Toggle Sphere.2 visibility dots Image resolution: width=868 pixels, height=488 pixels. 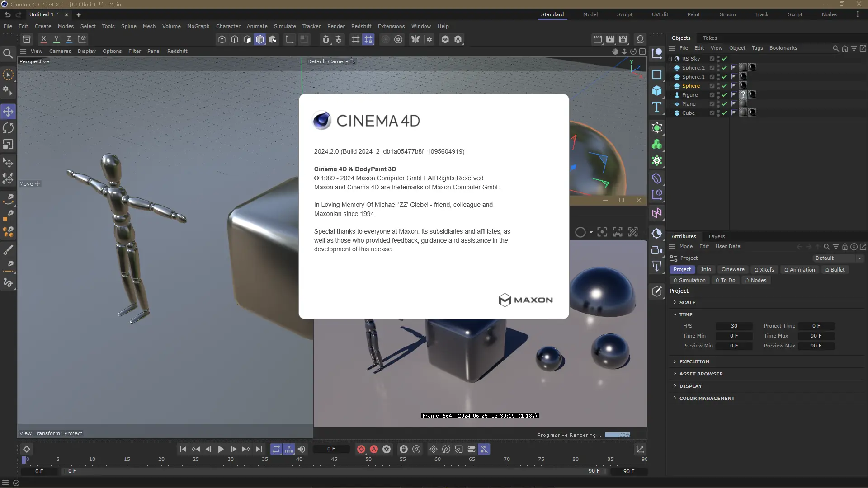pos(718,68)
